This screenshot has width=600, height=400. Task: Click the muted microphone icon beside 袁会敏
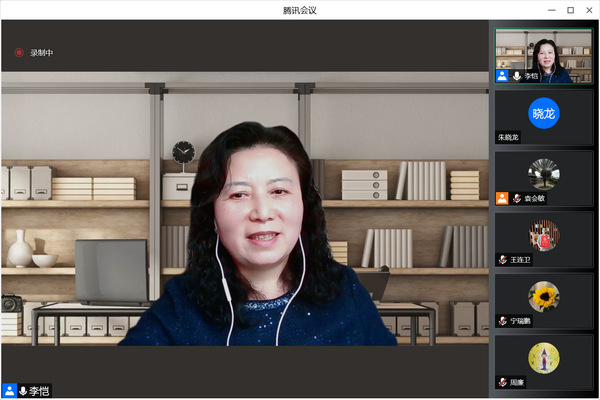[x=517, y=198]
